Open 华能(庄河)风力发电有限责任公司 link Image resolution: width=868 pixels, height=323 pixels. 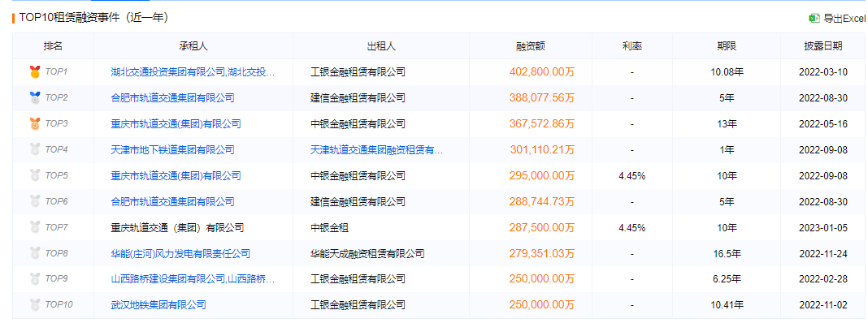180,254
